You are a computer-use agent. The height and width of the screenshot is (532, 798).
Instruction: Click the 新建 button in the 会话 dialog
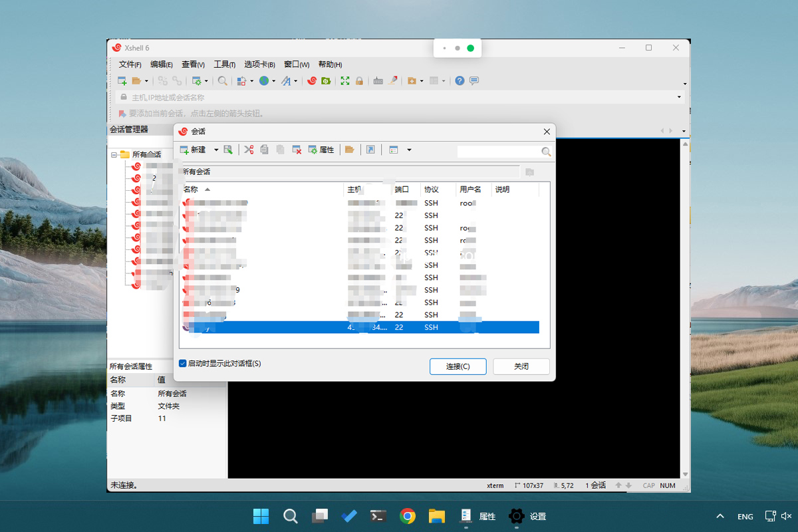[x=193, y=150]
